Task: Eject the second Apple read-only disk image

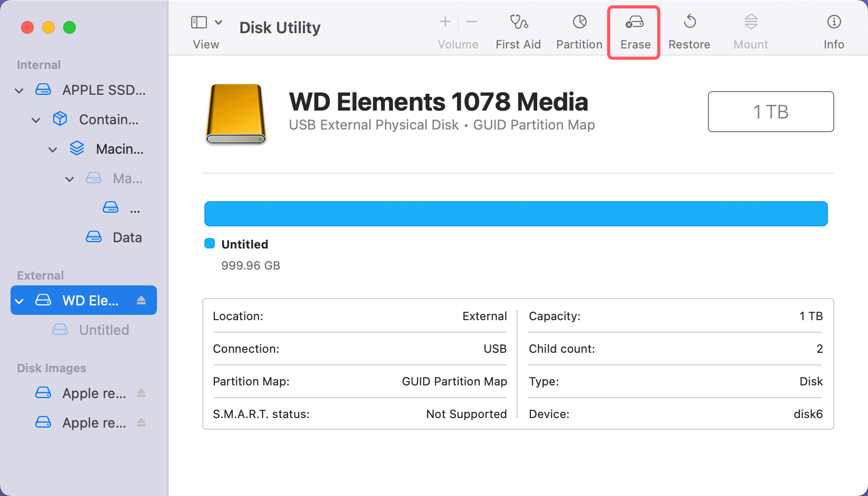Action: [x=141, y=422]
